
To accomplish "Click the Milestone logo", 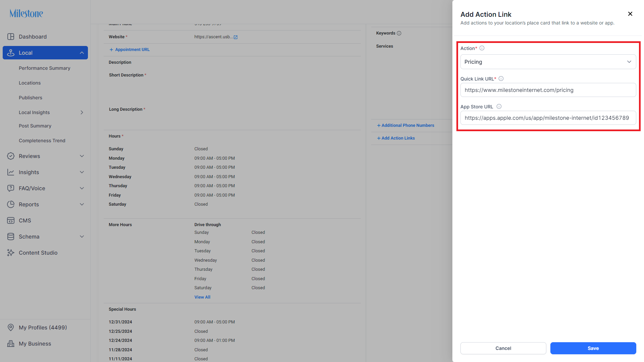I will coord(26,13).
